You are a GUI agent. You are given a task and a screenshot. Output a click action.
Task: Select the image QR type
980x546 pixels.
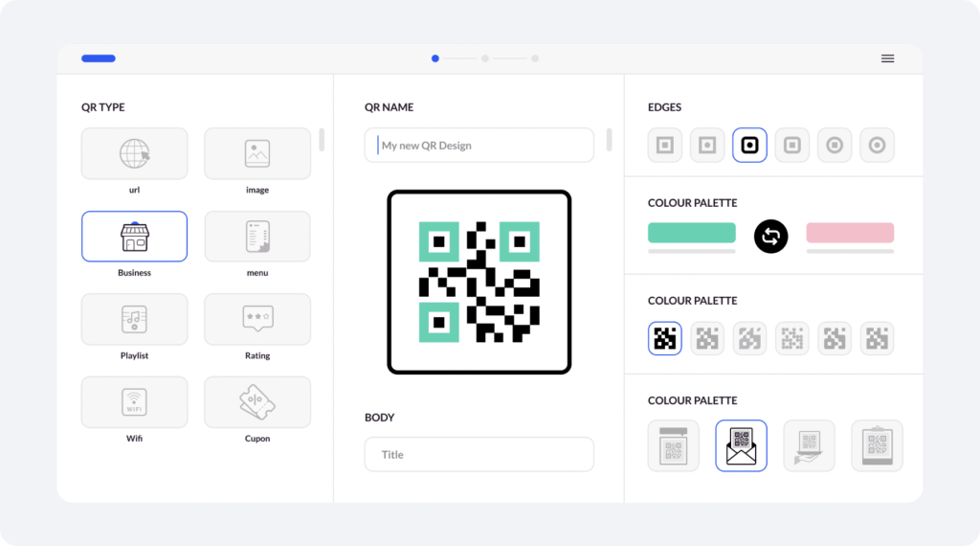[x=257, y=154]
